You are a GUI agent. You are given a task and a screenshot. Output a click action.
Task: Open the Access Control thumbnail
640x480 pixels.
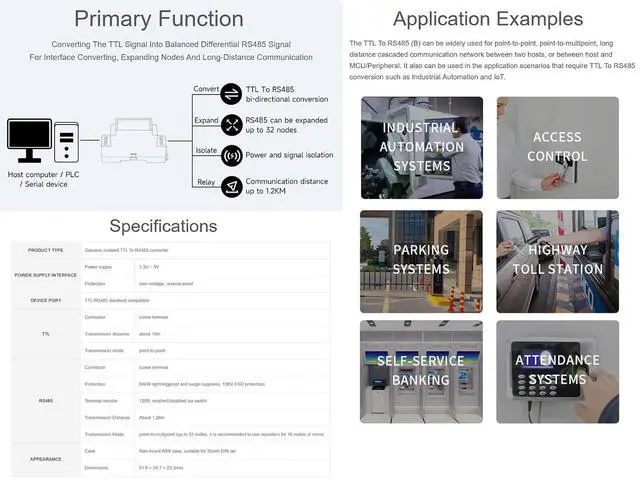[x=558, y=148]
